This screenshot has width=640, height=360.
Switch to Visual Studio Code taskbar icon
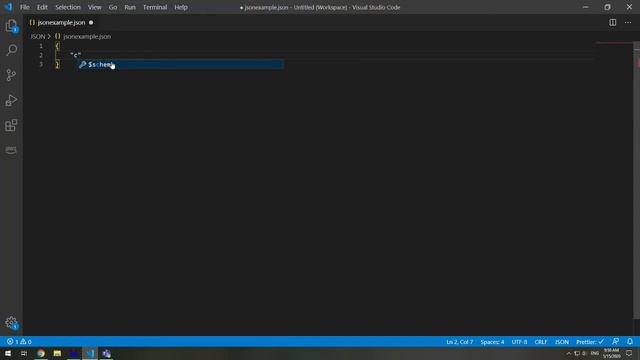click(x=90, y=353)
